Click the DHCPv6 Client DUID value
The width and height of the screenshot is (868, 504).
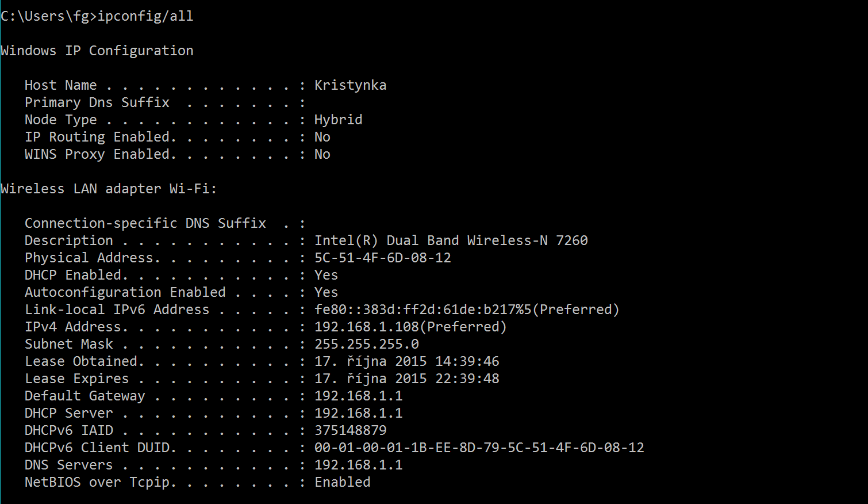[x=479, y=448]
